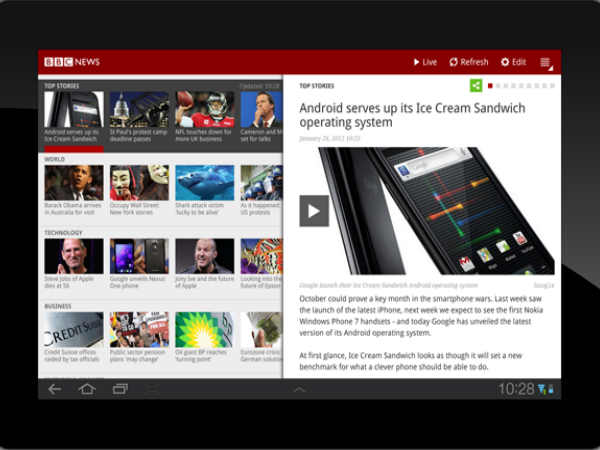Image resolution: width=600 pixels, height=450 pixels.
Task: Refresh the news feed
Action: click(x=469, y=62)
